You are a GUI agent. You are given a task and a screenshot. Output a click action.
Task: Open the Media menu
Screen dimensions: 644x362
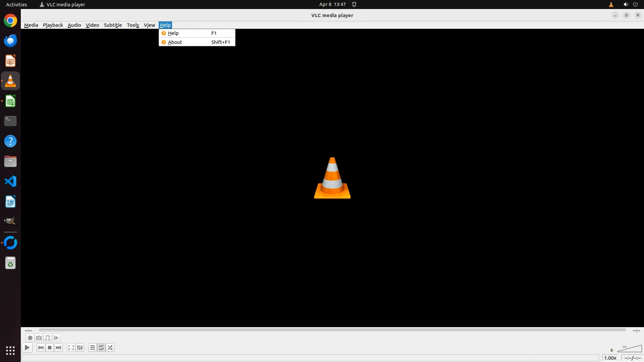[x=31, y=25]
